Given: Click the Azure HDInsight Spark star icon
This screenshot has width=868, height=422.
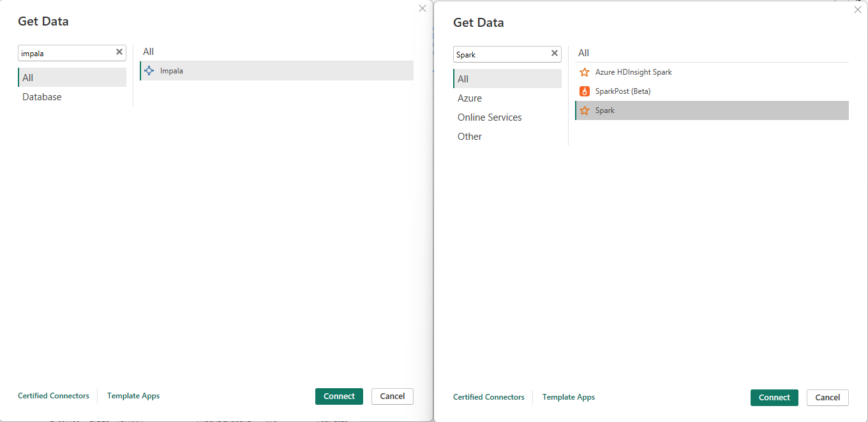Looking at the screenshot, I should [585, 72].
